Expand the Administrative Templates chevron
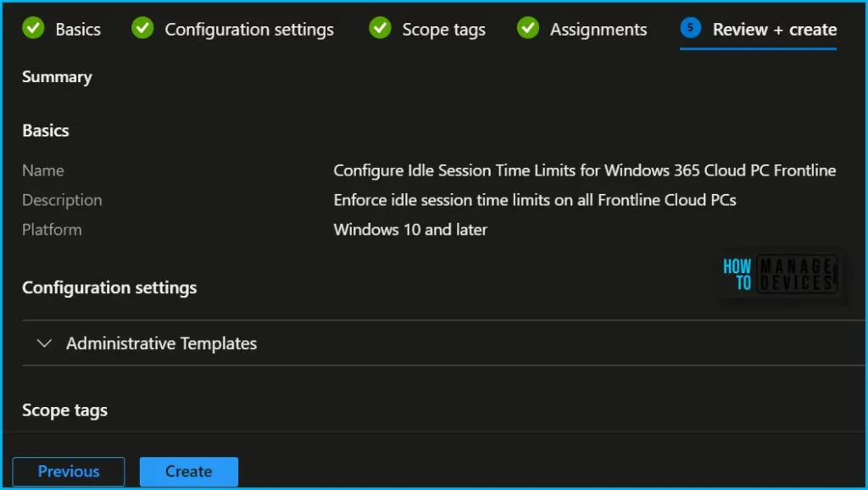The image size is (868, 490). click(44, 343)
